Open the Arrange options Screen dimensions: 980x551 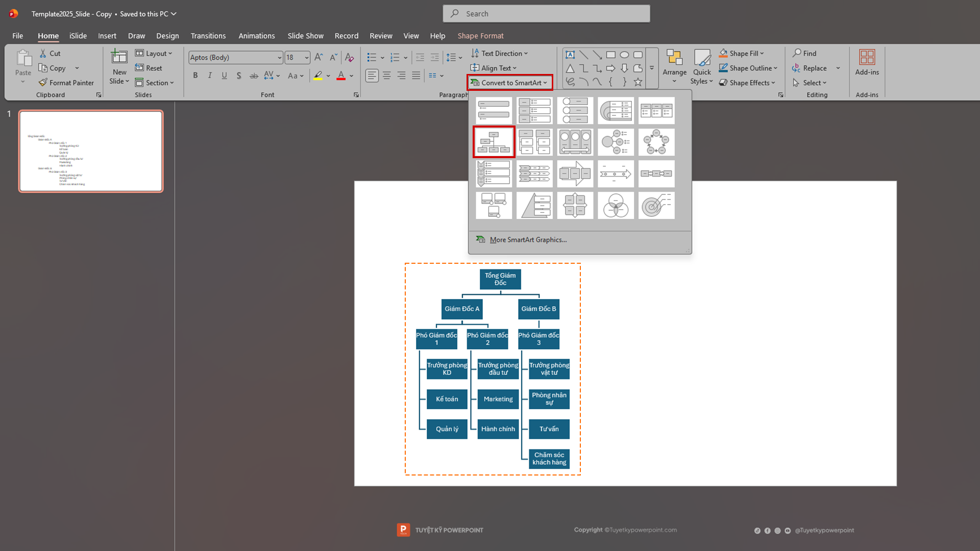point(674,67)
